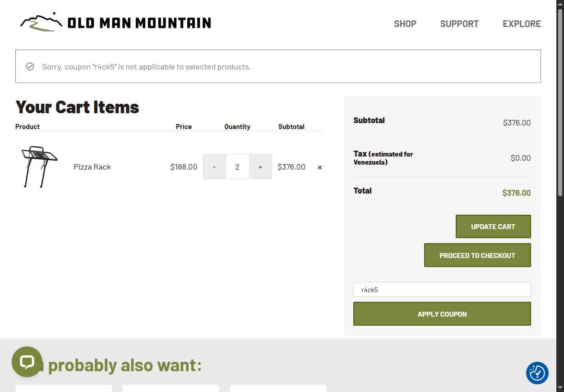Open the live chat bubble icon
The image size is (564, 392).
coord(27,362)
